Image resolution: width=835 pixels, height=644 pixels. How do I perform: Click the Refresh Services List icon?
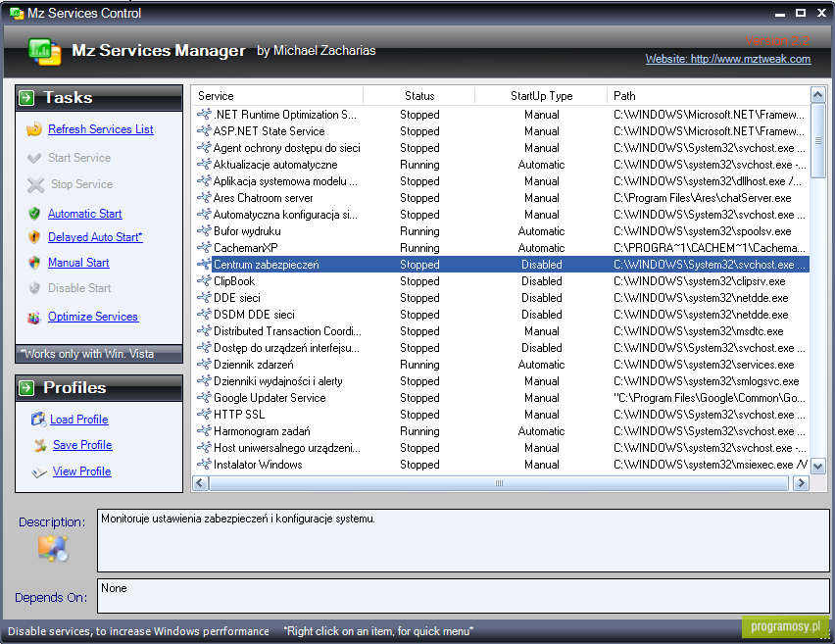pyautogui.click(x=34, y=129)
